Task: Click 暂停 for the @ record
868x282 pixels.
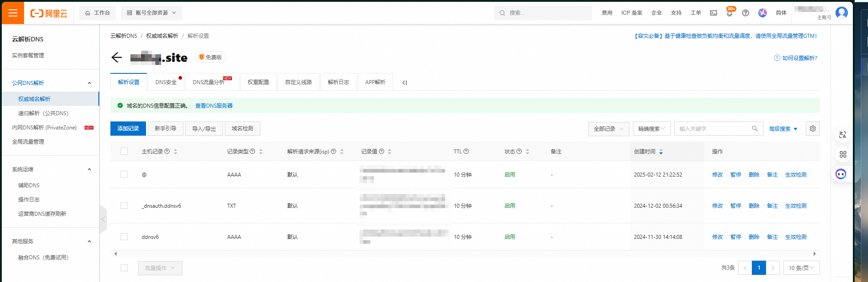Action: tap(736, 175)
